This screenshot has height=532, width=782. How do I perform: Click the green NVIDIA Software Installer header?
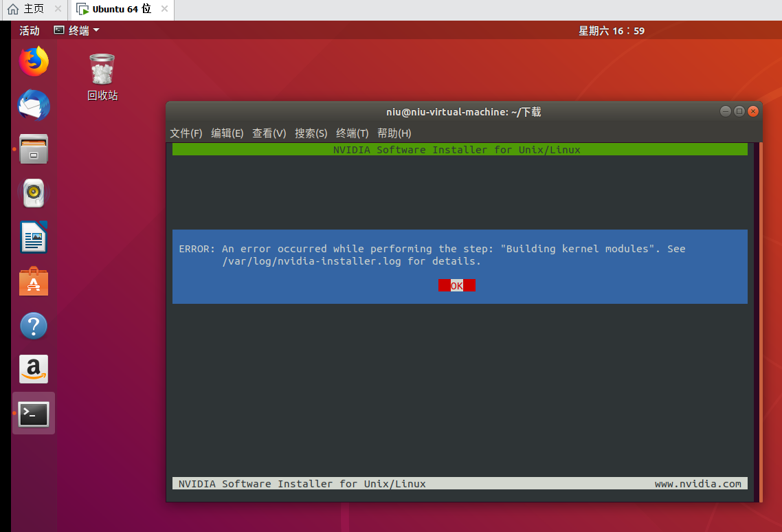tap(460, 150)
